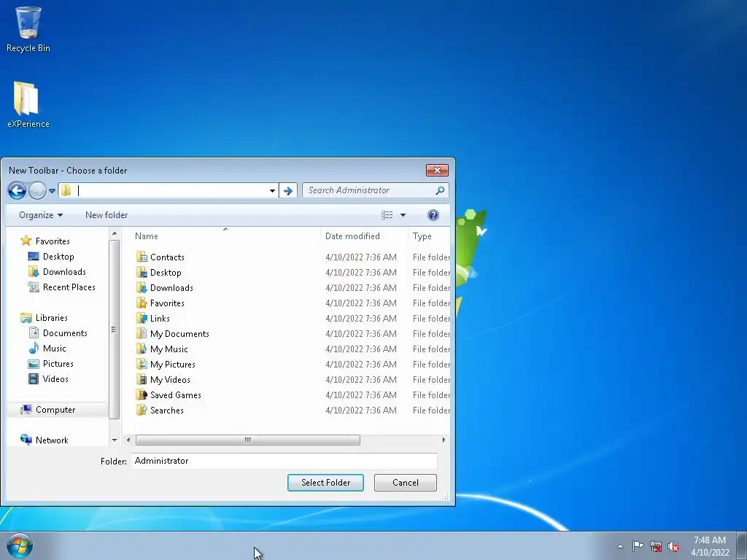Image resolution: width=747 pixels, height=560 pixels.
Task: Click the muted volume tray icon
Action: click(673, 546)
